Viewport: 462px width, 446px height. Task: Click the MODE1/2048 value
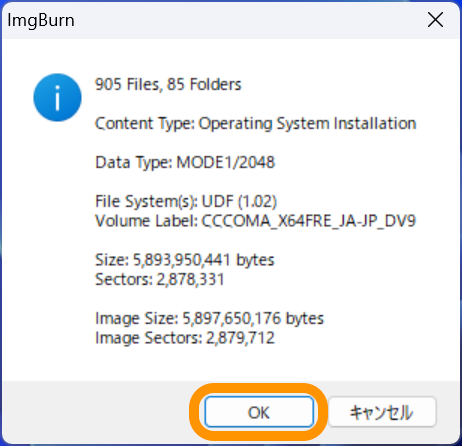225,163
